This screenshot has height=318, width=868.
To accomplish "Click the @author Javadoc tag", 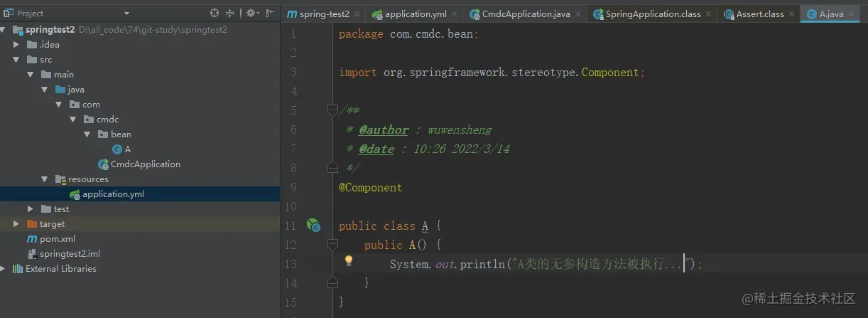I will tap(384, 130).
